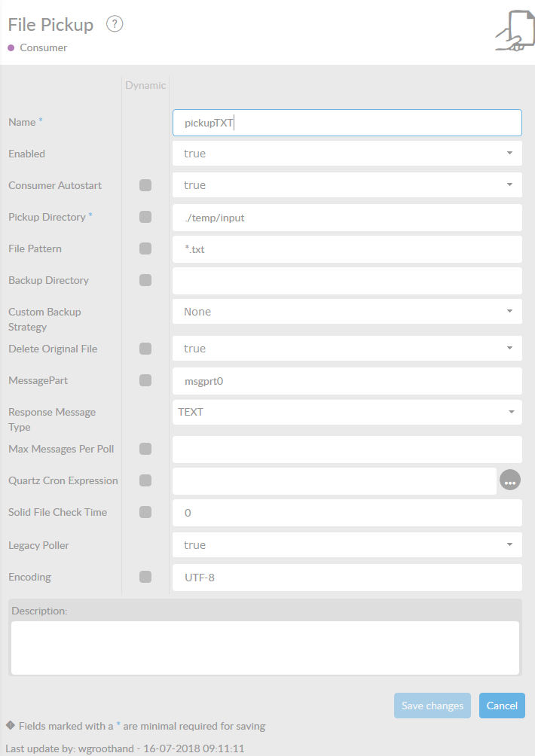Toggle Dynamic checkbox for Delete Original File
This screenshot has width=535, height=756.
145,349
